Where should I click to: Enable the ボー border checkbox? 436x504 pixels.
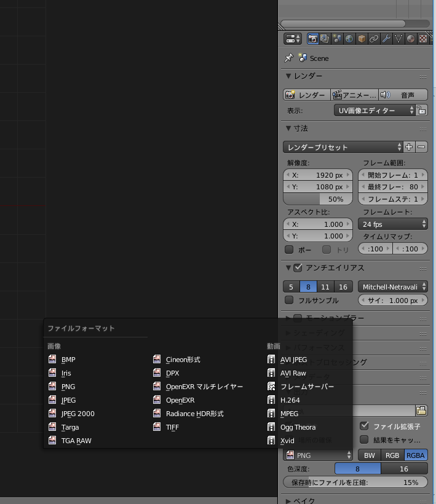289,250
